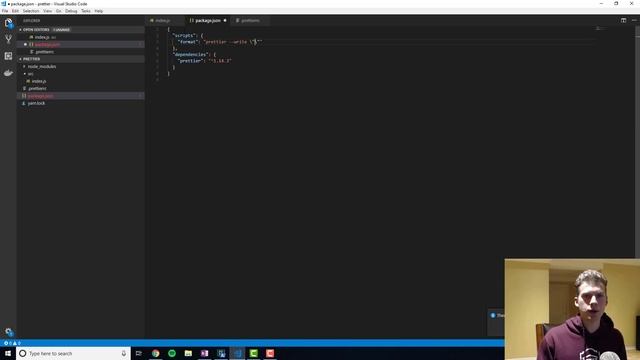Open OneNote from the taskbar
The width and height of the screenshot is (640, 360).
click(x=204, y=353)
